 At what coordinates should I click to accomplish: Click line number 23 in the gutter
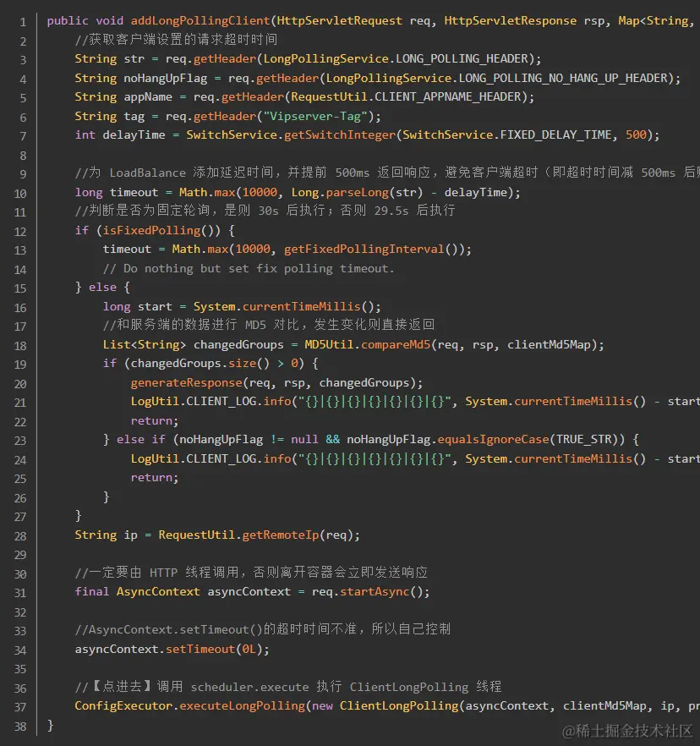tap(20, 441)
